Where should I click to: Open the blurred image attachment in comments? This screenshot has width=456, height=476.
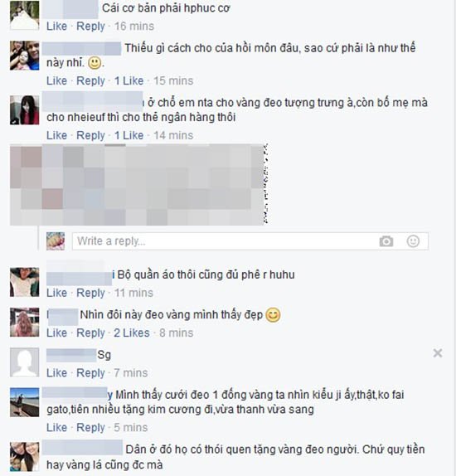click(x=138, y=185)
